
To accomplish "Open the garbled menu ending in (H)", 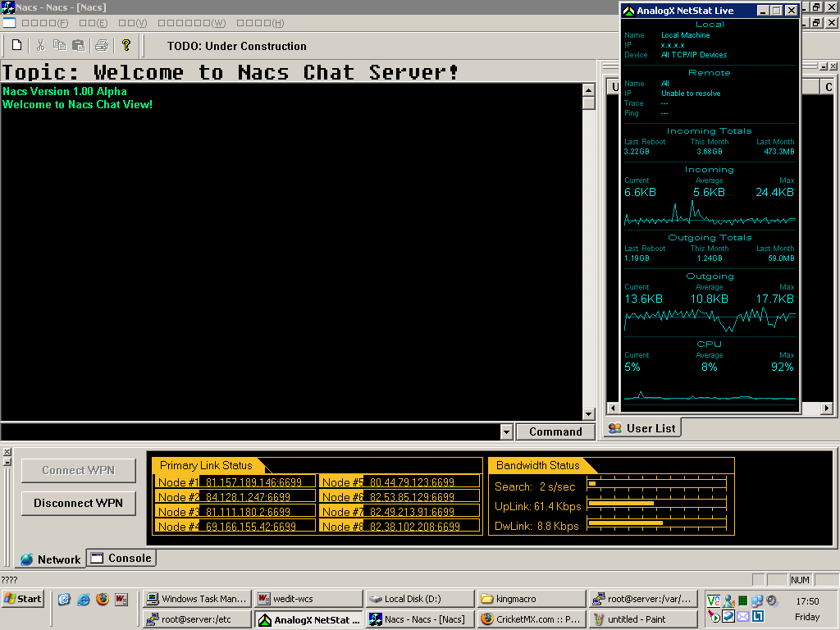I will click(x=260, y=23).
